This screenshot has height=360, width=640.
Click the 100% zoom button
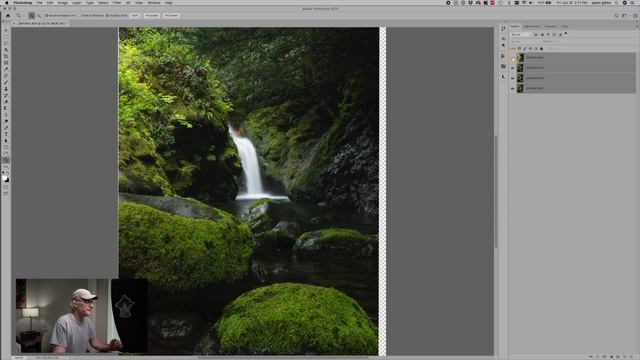pos(135,16)
